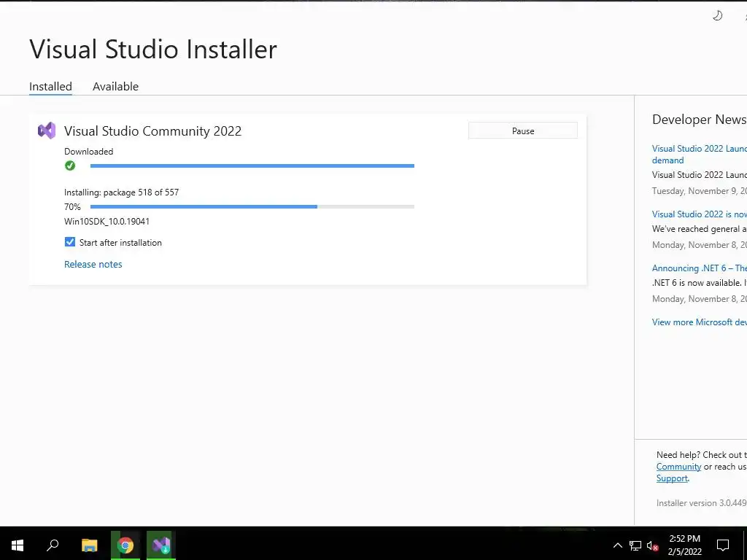Click the Downloaded progress bar
747x560 pixels.
click(x=252, y=166)
